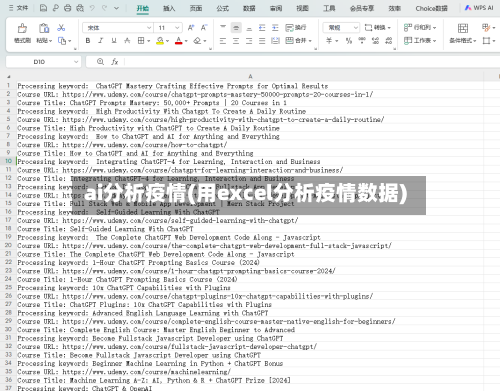This screenshot has width=500, height=391.
Task: Switch to the Member Exclusive (会员专享) tab
Action: pos(362,8)
